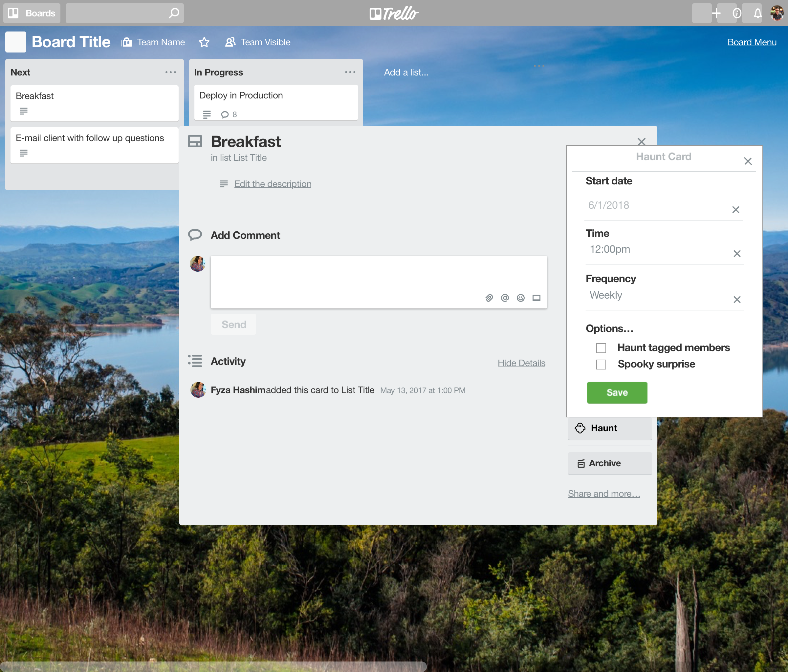Click the commenter avatar beside comment box

pyautogui.click(x=198, y=264)
